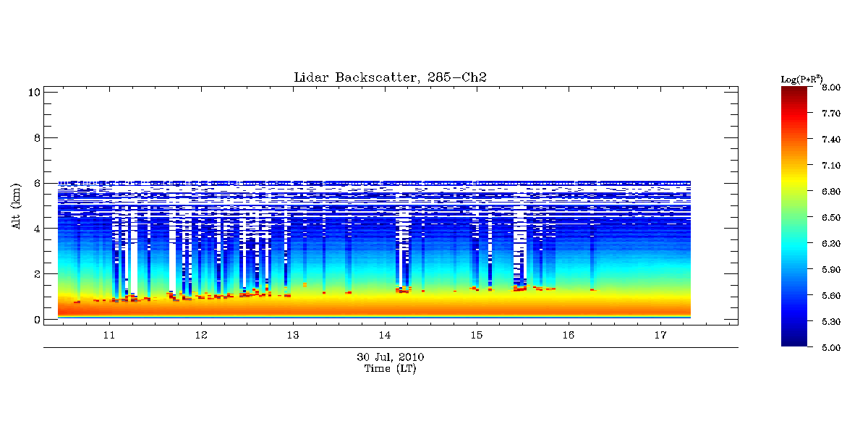Click the colorbar value "8.00"
868x434 pixels.
click(832, 88)
